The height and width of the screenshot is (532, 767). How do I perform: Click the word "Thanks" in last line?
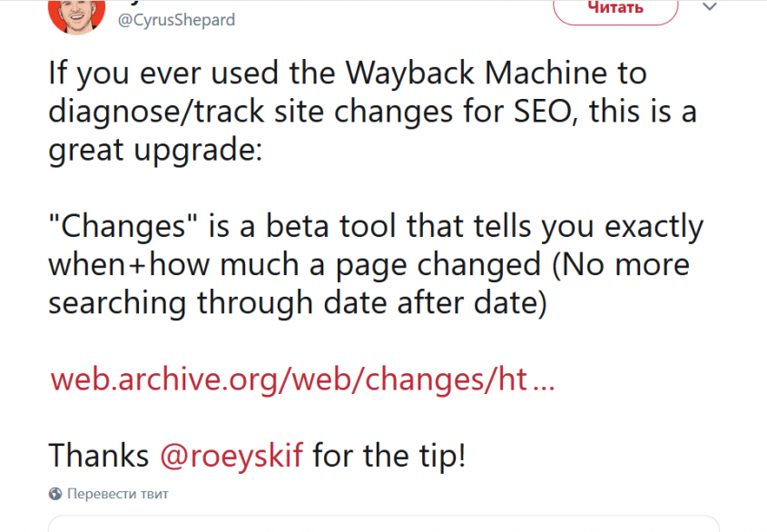[x=99, y=453]
